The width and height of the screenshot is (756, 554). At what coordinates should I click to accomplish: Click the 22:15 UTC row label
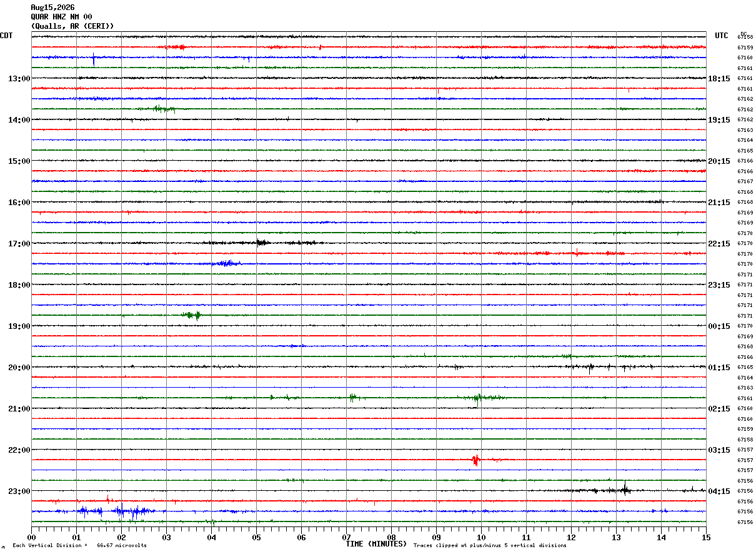pos(719,244)
